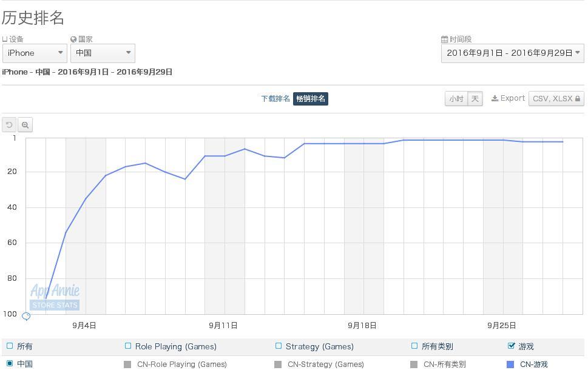
Task: Check the Role Playing (Games) checkbox
Action: (128, 346)
